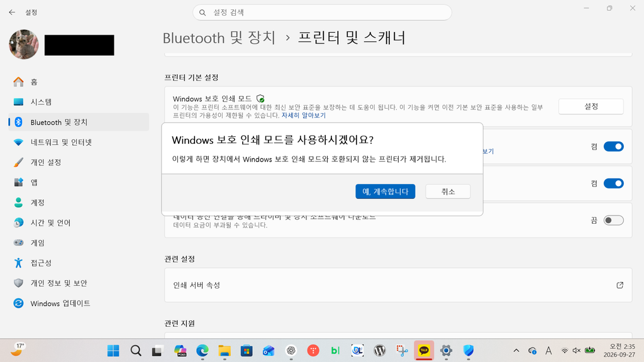644x362 pixels.
Task: Click the green shield icon beside Windows 보호 인쇄 모드
Action: pyautogui.click(x=260, y=99)
